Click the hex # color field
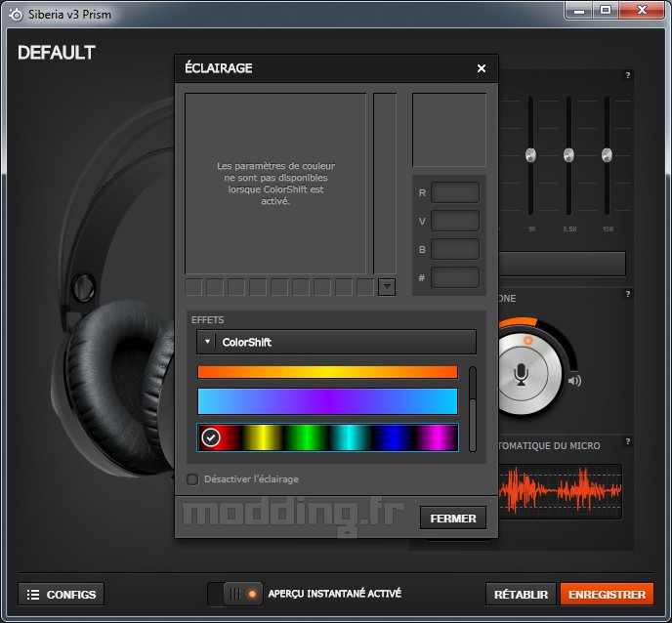This screenshot has height=623, width=672. [455, 277]
